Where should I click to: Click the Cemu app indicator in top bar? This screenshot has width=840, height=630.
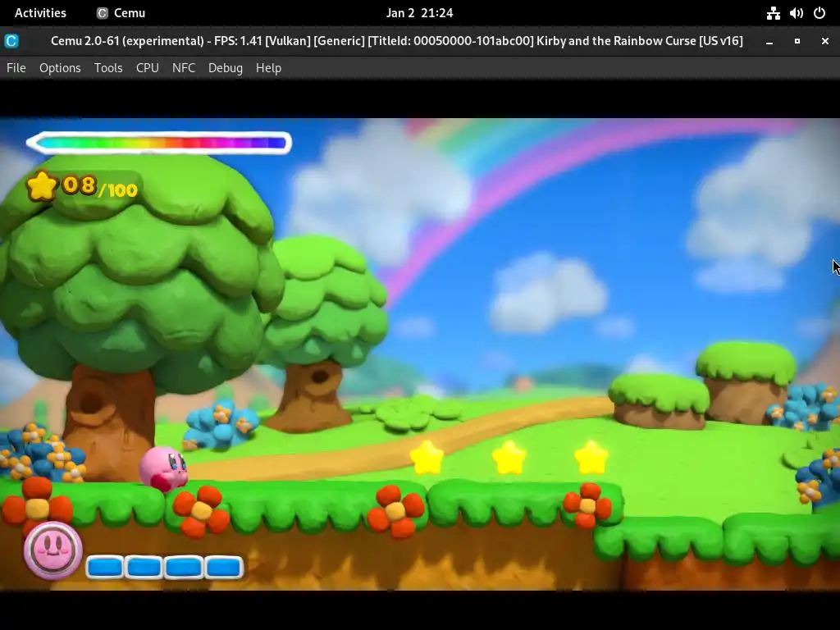(x=121, y=13)
